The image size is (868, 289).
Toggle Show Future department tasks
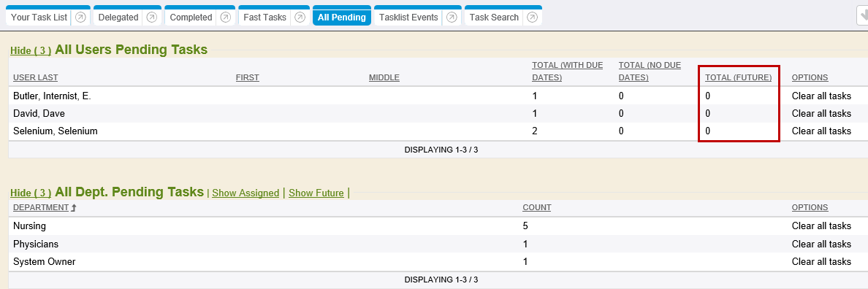316,193
